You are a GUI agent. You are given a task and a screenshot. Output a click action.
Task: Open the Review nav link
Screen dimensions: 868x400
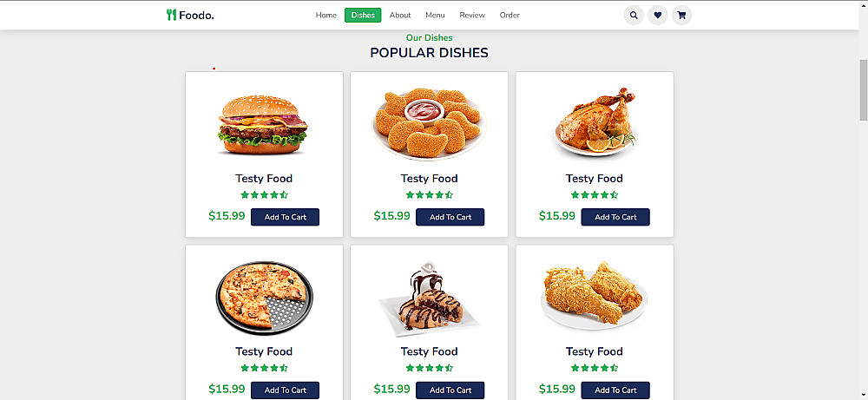pos(472,15)
